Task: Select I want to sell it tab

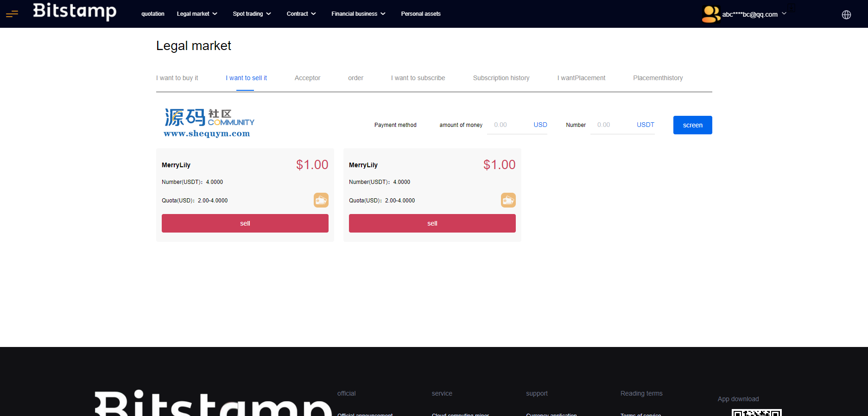Action: [246, 78]
